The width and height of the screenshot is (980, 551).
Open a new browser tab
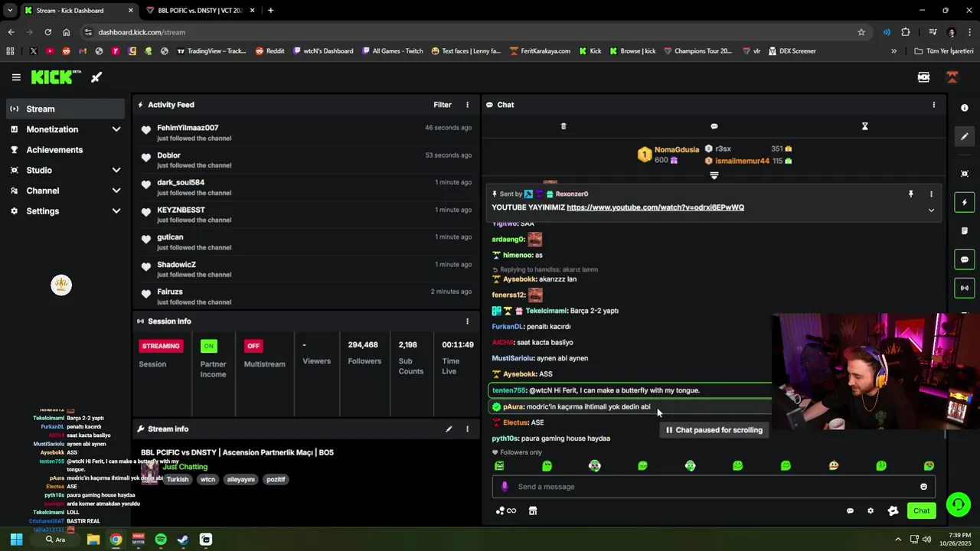click(270, 10)
